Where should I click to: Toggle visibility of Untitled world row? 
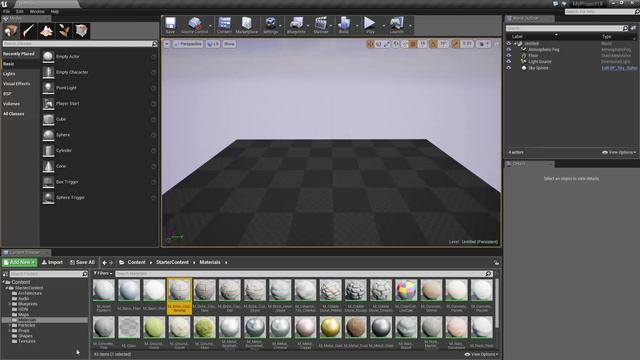[x=509, y=43]
